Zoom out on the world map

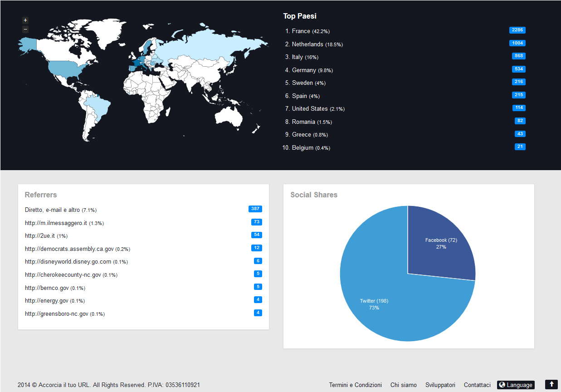25,29
